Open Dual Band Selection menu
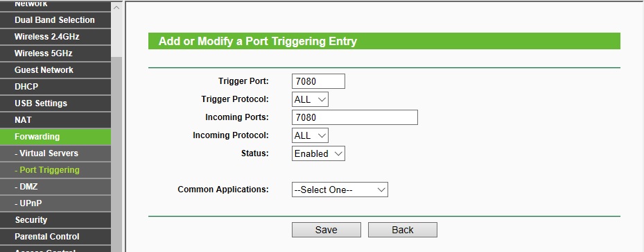 (x=55, y=20)
